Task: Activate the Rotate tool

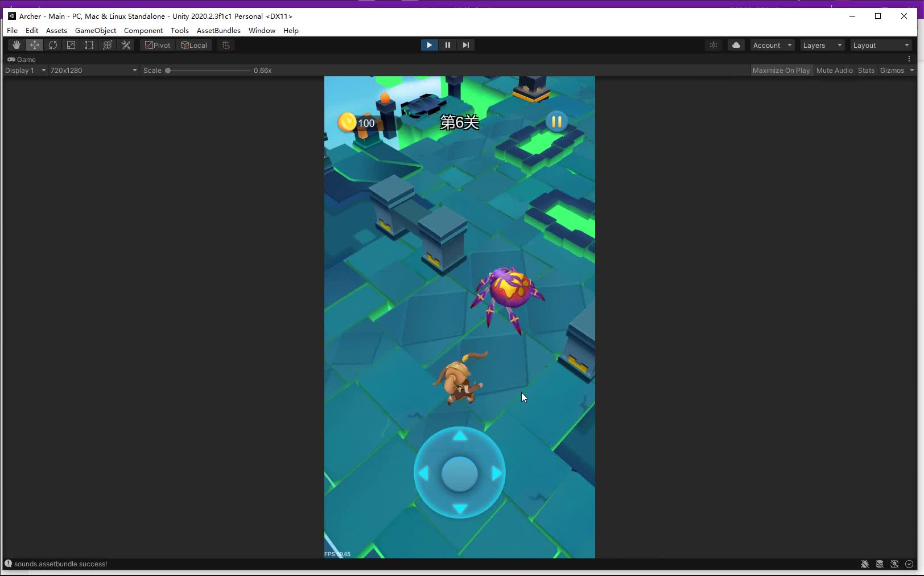Action: tap(53, 45)
